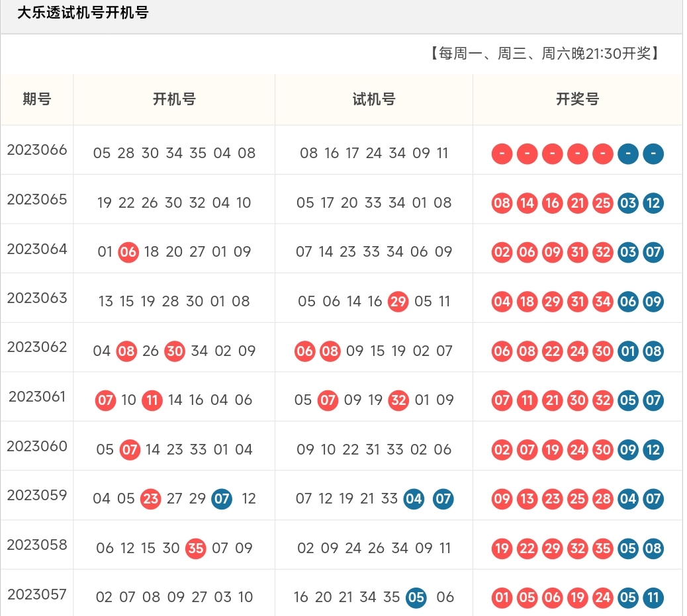Click red ball 14 in 2023065 开奖号
Screen dimensions: 687x616
point(527,203)
